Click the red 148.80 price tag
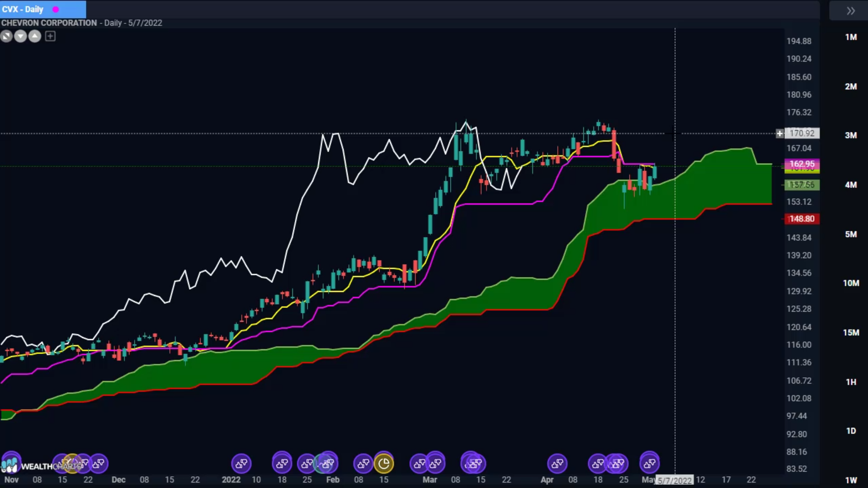This screenshot has height=488, width=868. tap(802, 219)
